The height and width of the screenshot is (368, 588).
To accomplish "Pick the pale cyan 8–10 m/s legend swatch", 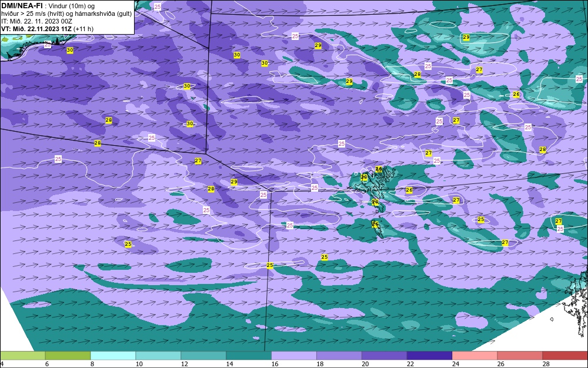I will pyautogui.click(x=113, y=356).
